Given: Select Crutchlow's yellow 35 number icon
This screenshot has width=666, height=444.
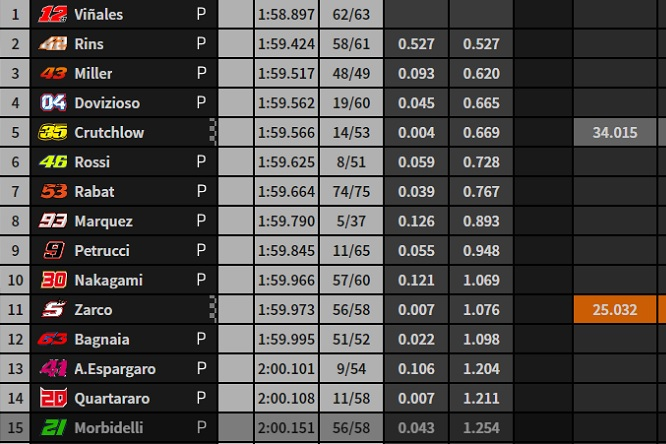Looking at the screenshot, I should click(53, 132).
